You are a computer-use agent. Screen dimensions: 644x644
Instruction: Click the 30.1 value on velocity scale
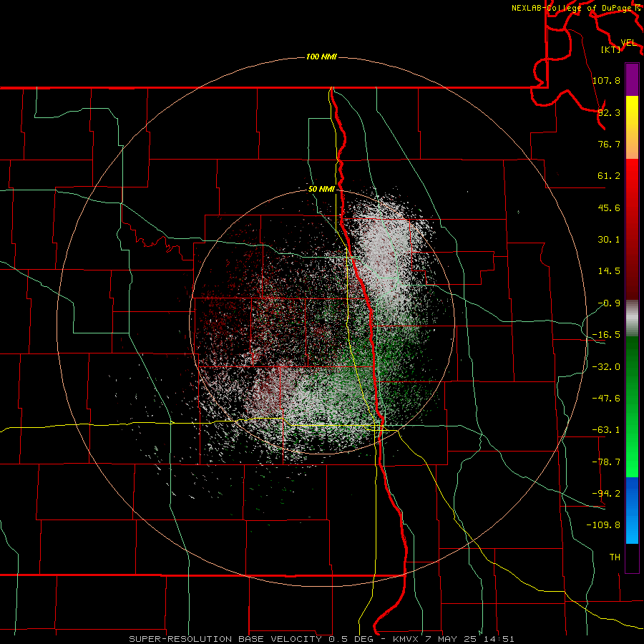pyautogui.click(x=609, y=240)
